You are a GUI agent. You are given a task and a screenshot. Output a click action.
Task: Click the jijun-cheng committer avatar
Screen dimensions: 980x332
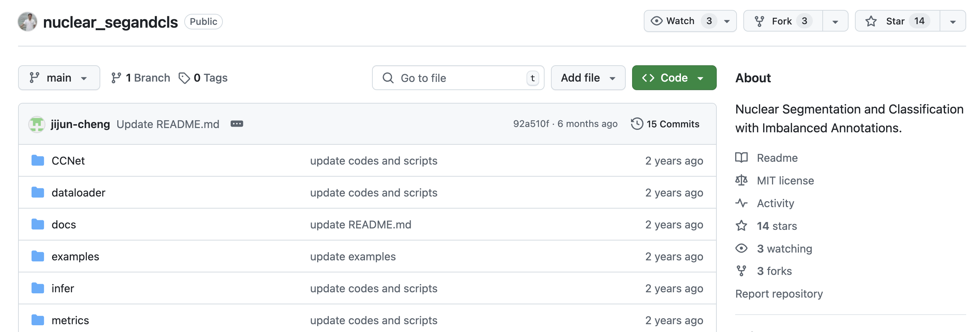point(37,124)
